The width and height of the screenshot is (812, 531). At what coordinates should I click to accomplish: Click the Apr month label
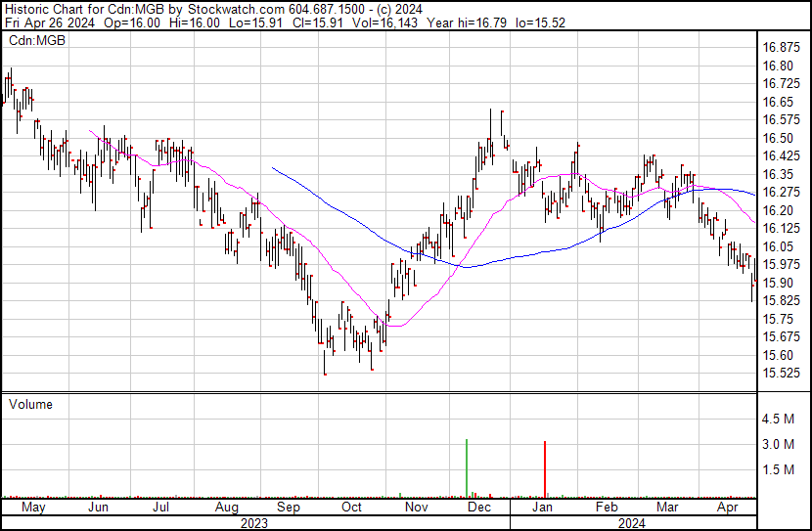(728, 508)
